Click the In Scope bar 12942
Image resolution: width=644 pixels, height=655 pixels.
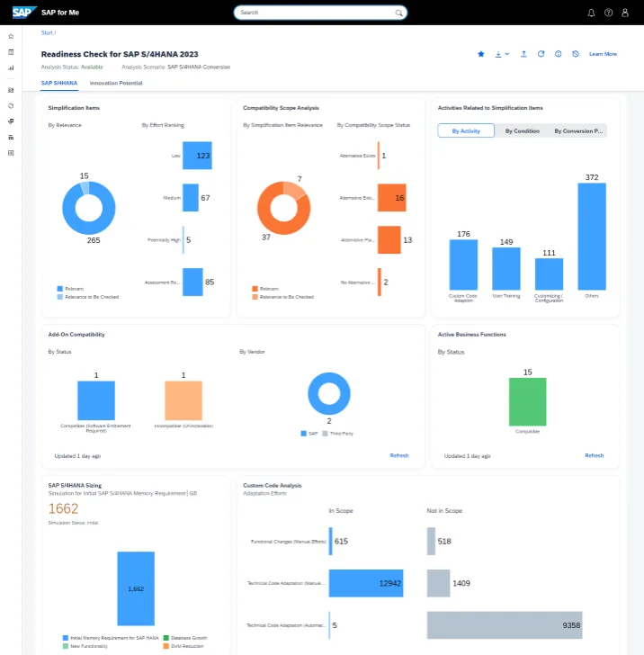coord(366,583)
